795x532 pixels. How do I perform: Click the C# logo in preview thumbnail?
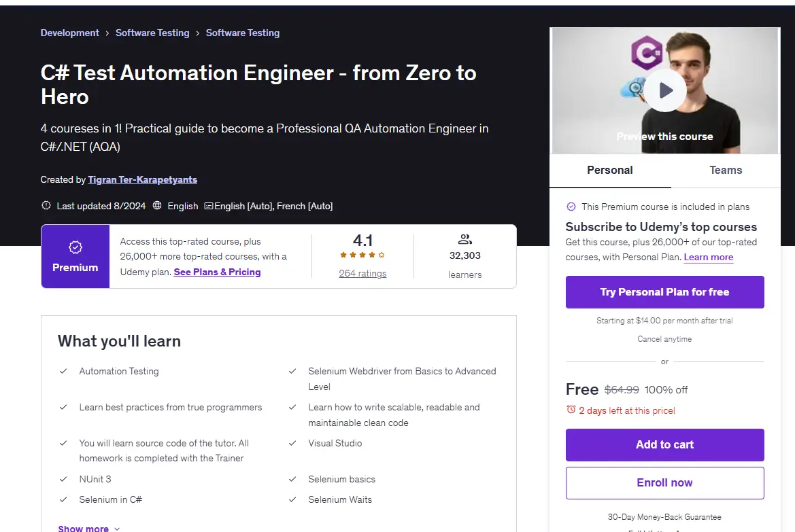647,52
